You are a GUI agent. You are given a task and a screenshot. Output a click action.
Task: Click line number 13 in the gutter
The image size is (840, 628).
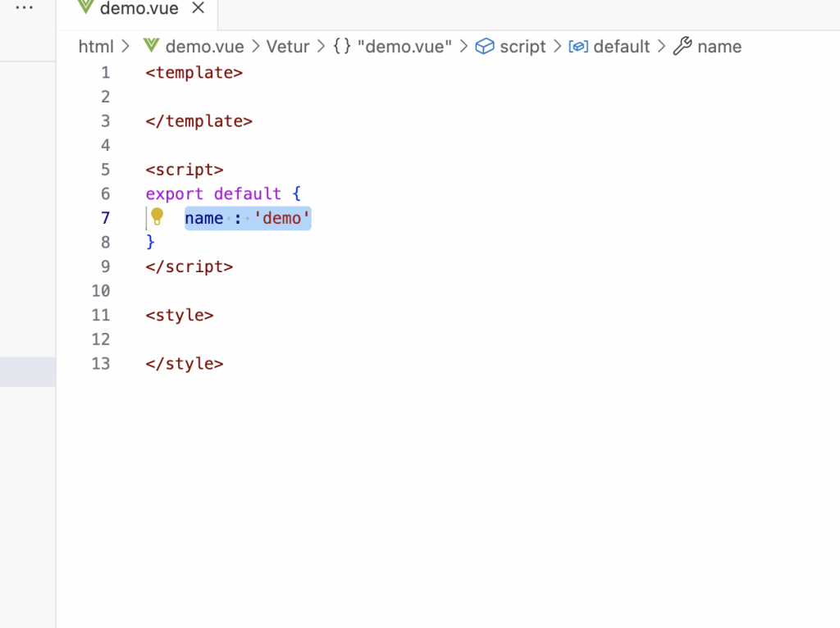point(101,363)
